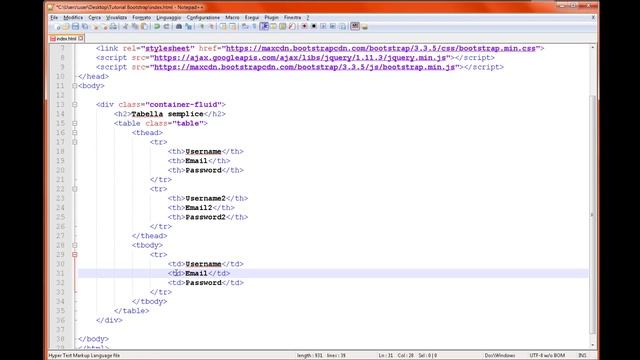Collapse the thead fold on line 16
This screenshot has height=360, width=640.
coord(74,133)
